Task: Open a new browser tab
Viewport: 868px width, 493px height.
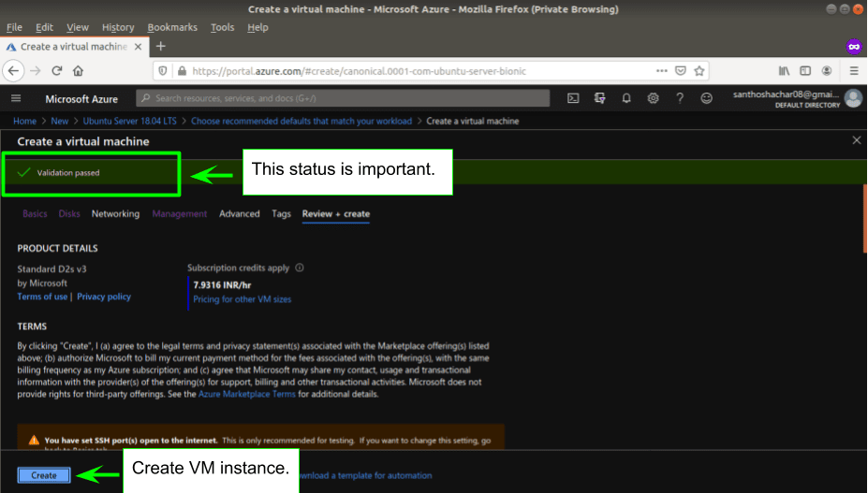Action: click(x=160, y=47)
